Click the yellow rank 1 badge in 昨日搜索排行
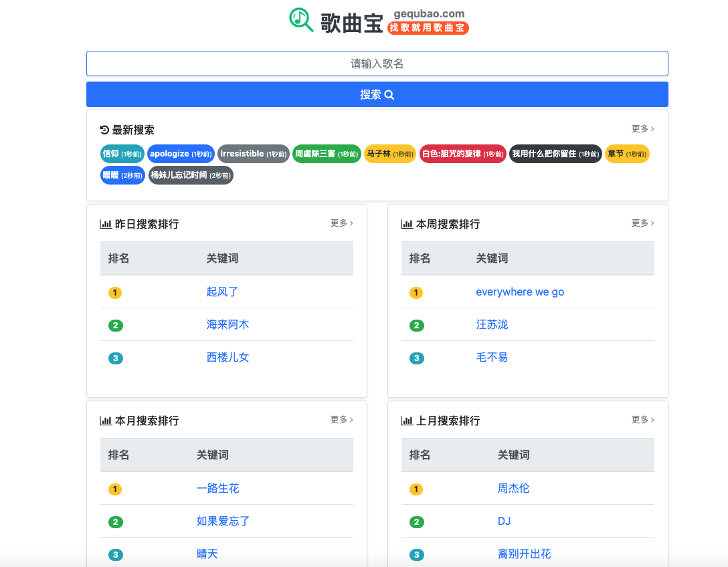The height and width of the screenshot is (567, 728). [115, 293]
